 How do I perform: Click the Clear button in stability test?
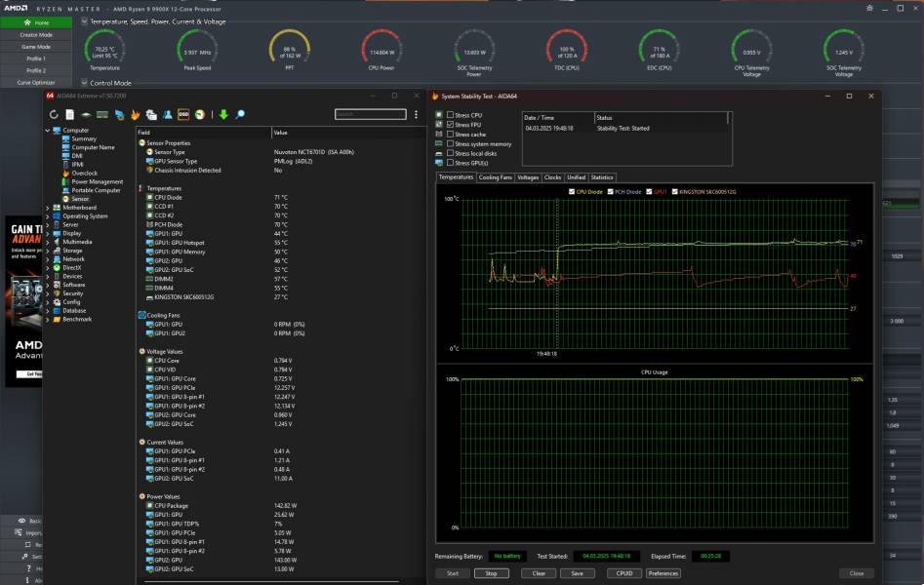[539, 573]
